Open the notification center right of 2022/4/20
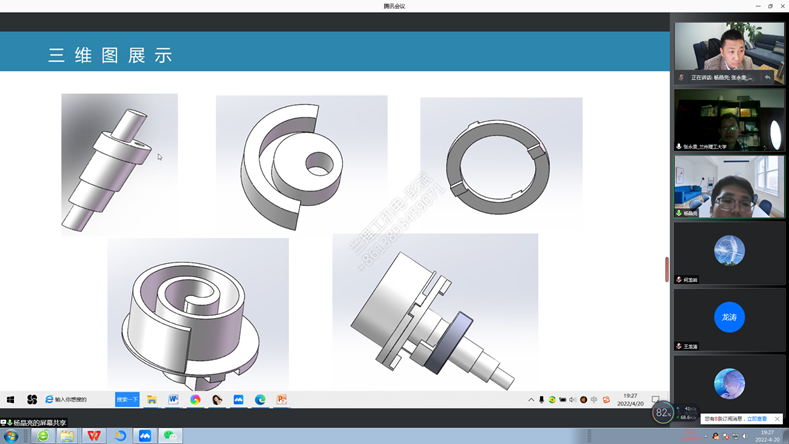The height and width of the screenshot is (444, 789). pyautogui.click(x=656, y=400)
